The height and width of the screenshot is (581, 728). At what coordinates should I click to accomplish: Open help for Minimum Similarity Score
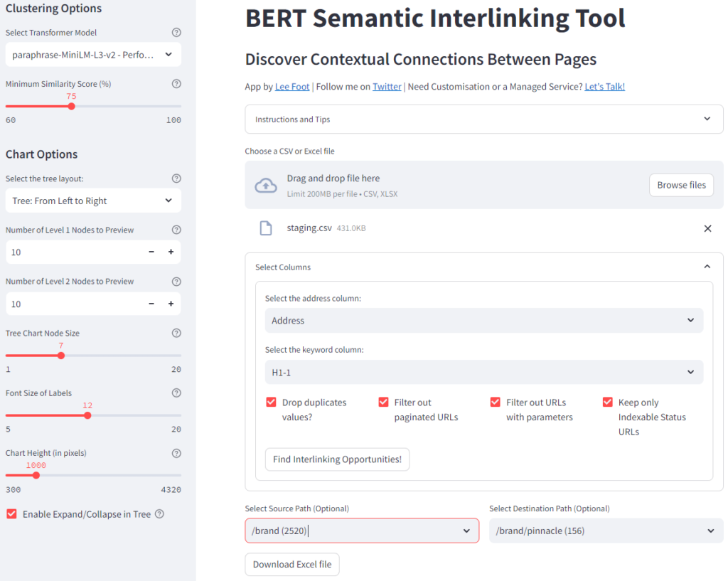pyautogui.click(x=176, y=84)
